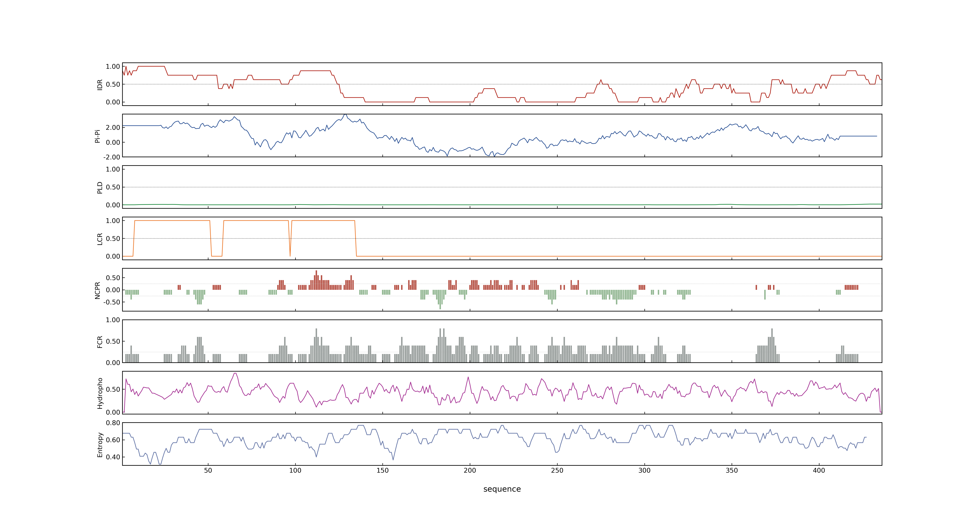
Task: Click the 0.60 tick on Entropy axis
Action: [x=113, y=440]
